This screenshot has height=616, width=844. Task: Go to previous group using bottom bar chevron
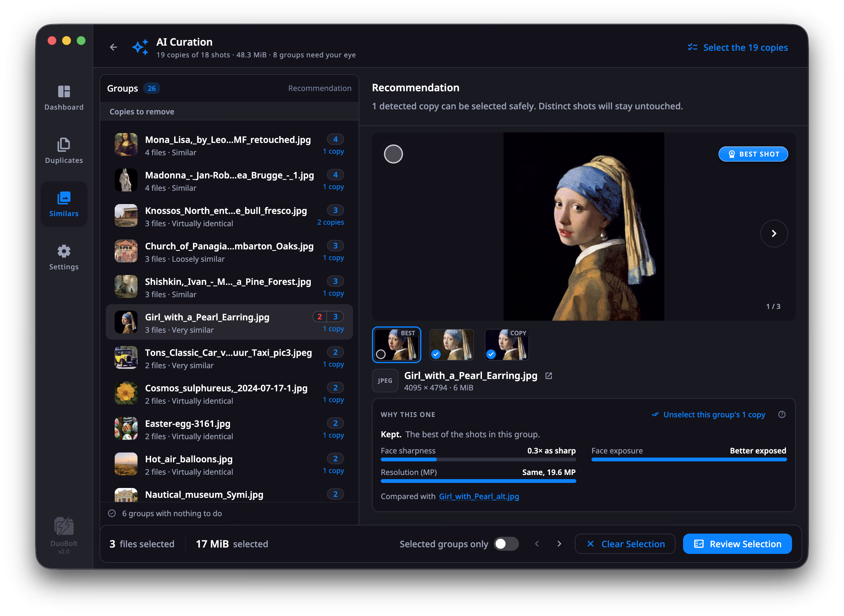tap(537, 544)
